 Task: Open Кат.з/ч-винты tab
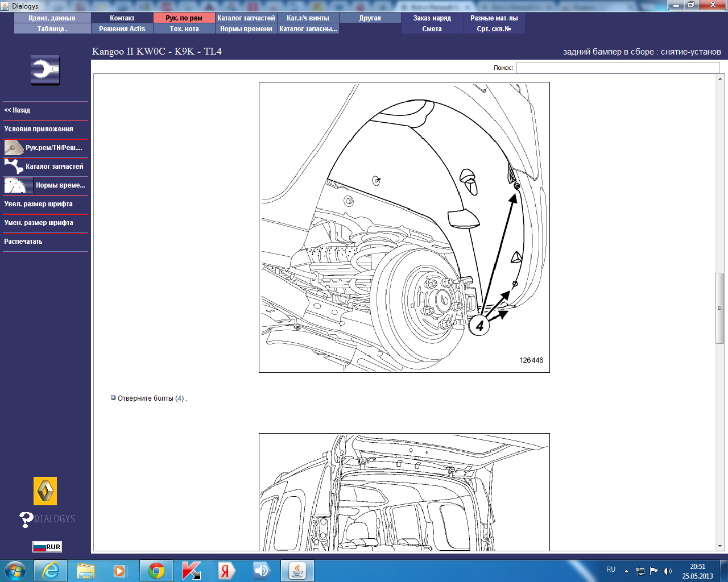308,18
